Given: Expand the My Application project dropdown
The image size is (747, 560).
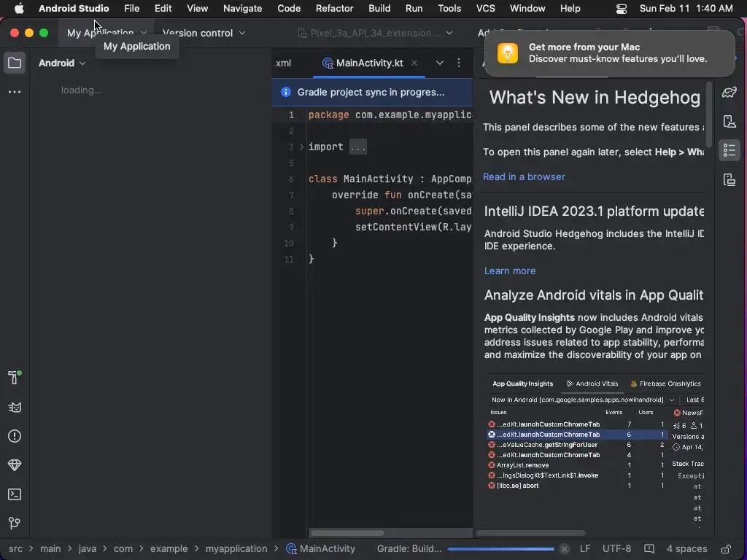Looking at the screenshot, I should point(107,33).
